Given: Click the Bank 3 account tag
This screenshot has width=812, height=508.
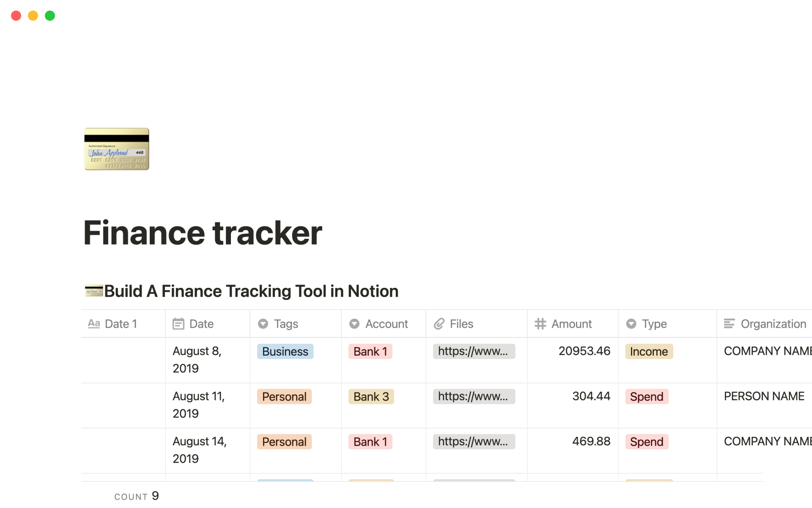Looking at the screenshot, I should 370,396.
